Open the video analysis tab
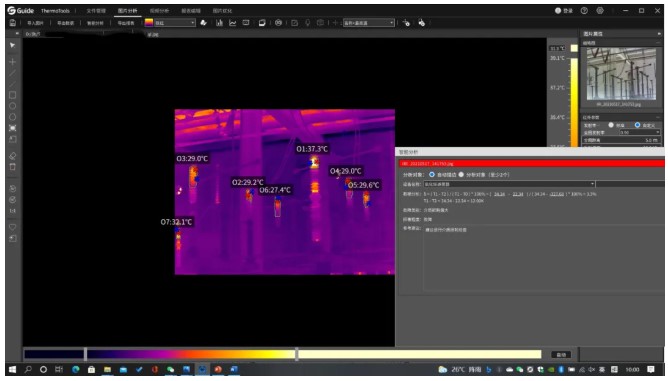The image size is (668, 381). (x=159, y=11)
